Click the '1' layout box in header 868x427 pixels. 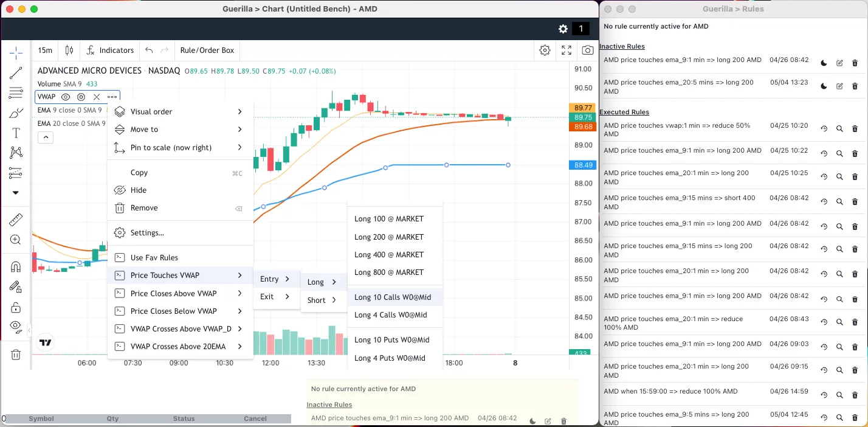[580, 29]
